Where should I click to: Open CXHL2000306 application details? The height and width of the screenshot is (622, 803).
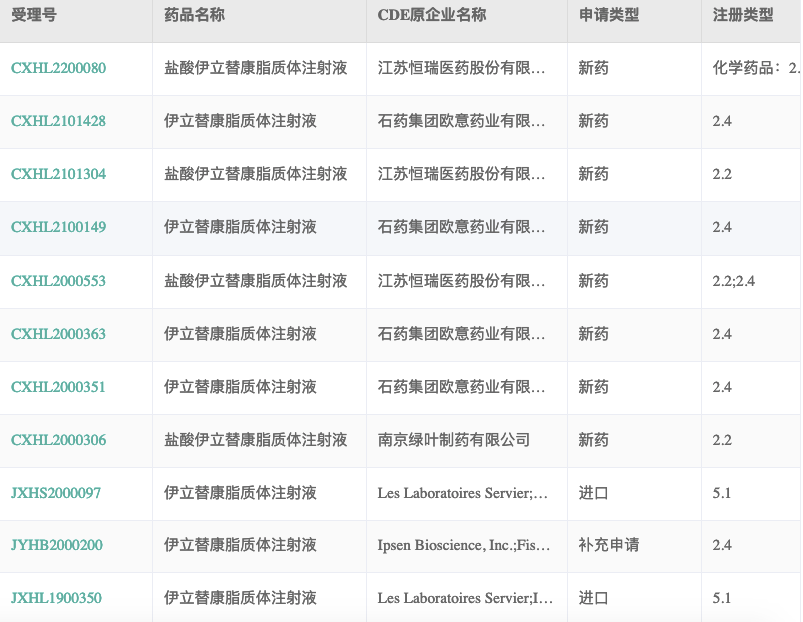(x=58, y=440)
